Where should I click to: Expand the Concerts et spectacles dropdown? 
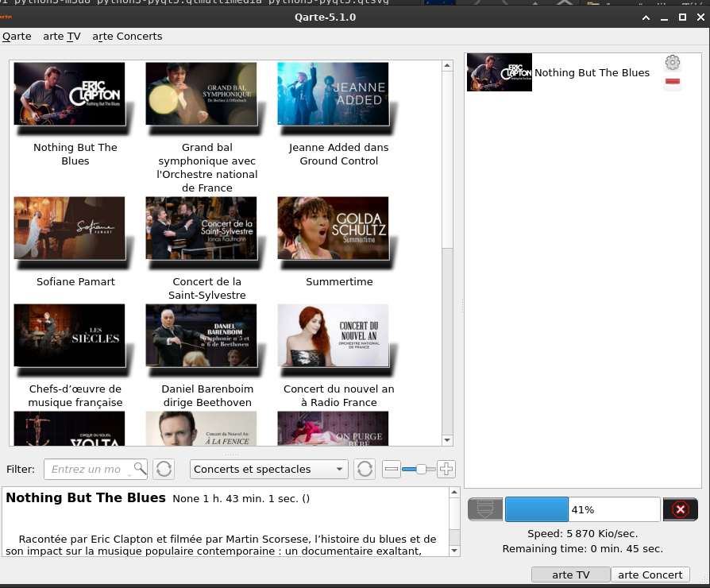click(x=340, y=469)
